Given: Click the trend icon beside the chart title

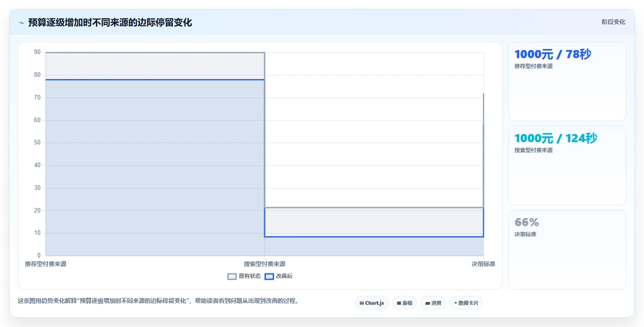Looking at the screenshot, I should [x=21, y=23].
